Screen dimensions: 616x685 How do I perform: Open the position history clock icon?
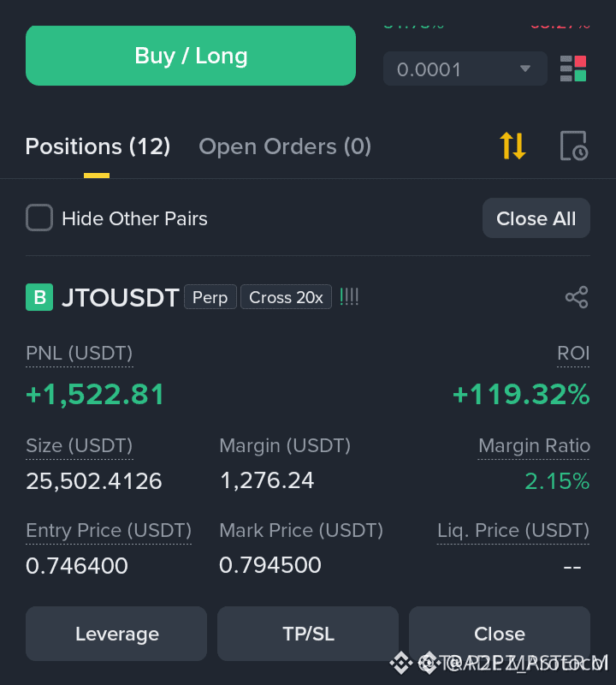click(574, 146)
